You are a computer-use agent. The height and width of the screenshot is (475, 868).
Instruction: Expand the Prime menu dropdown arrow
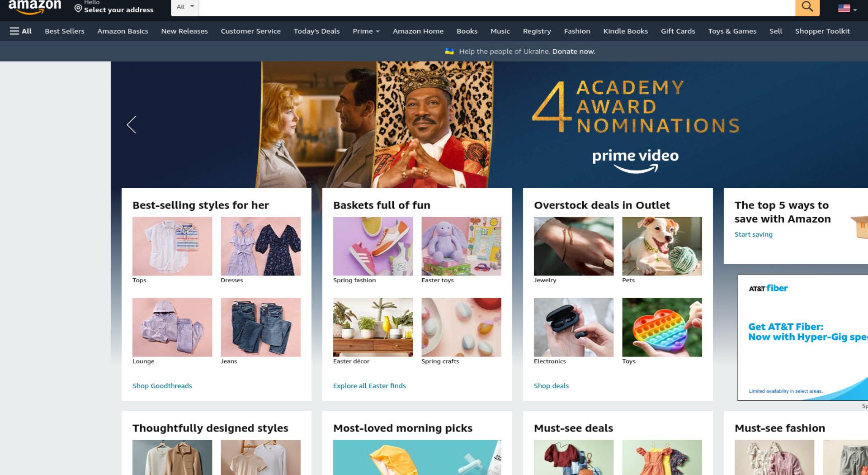pos(377,32)
